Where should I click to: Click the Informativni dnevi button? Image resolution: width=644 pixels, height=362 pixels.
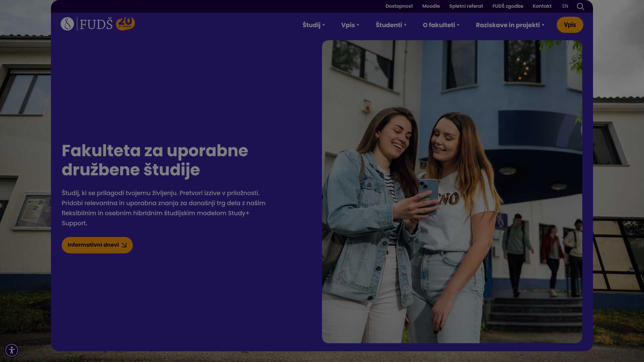pyautogui.click(x=93, y=245)
